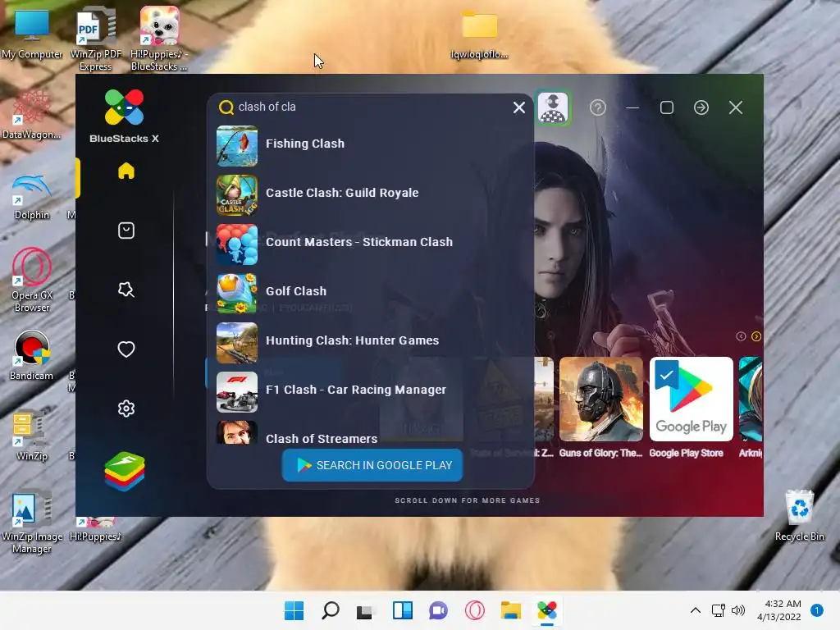This screenshot has height=630, width=840.
Task: Click Golf Clash game icon
Action: [x=237, y=294]
